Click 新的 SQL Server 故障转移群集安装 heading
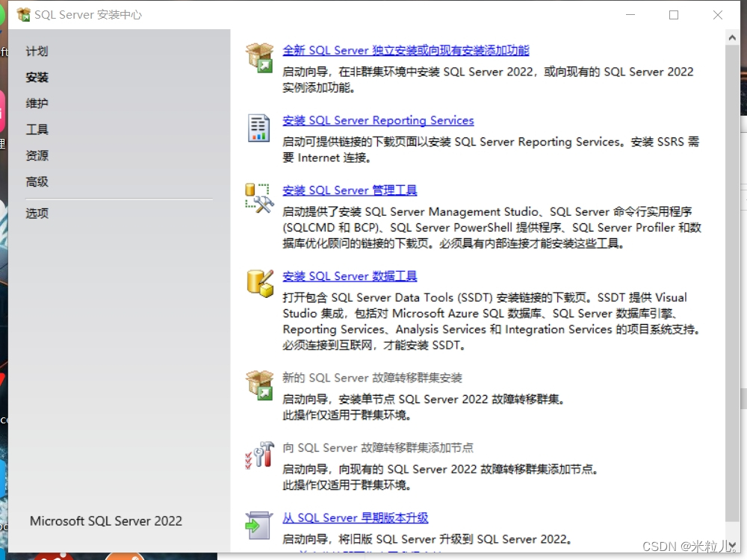Screen dimensions: 747x560 372,378
